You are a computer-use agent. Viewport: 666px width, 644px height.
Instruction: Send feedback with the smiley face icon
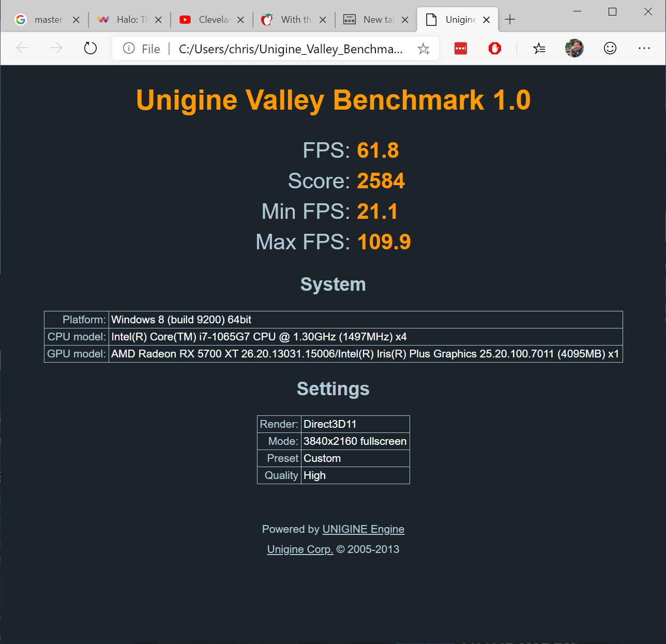(610, 49)
